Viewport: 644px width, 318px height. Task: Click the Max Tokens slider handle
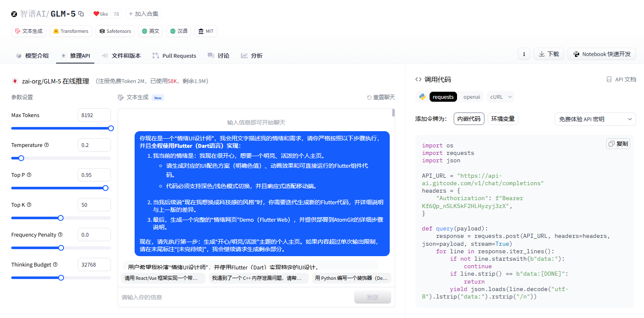pos(111,128)
